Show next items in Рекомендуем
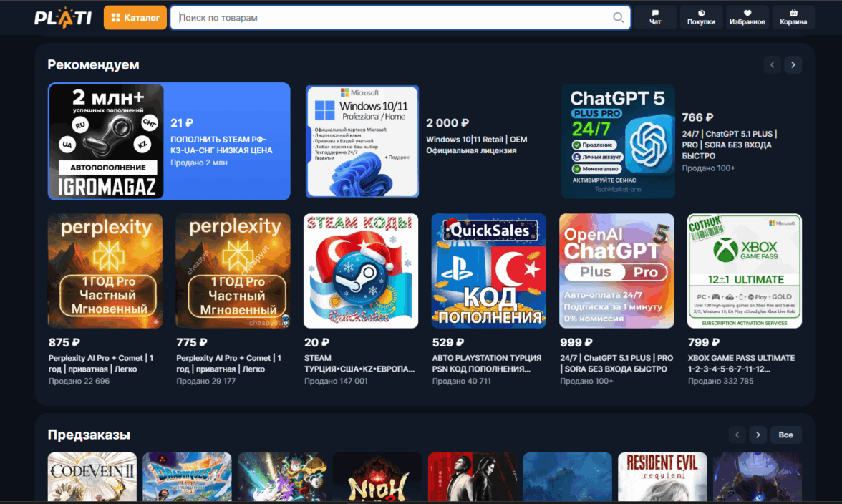 pyautogui.click(x=793, y=64)
